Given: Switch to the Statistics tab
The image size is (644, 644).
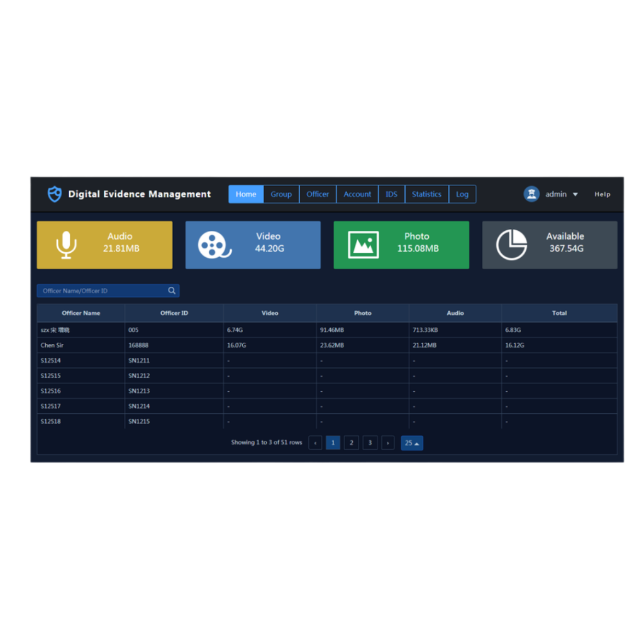Looking at the screenshot, I should [426, 194].
